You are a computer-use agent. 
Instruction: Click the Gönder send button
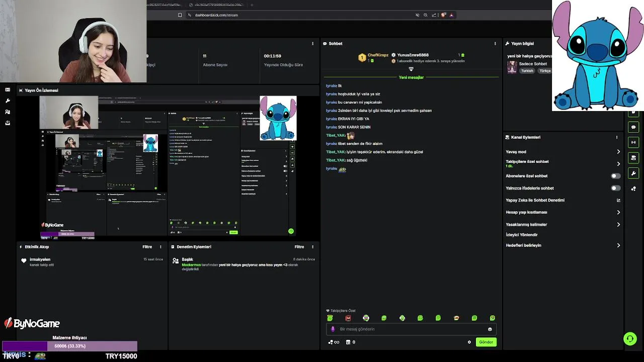486,342
